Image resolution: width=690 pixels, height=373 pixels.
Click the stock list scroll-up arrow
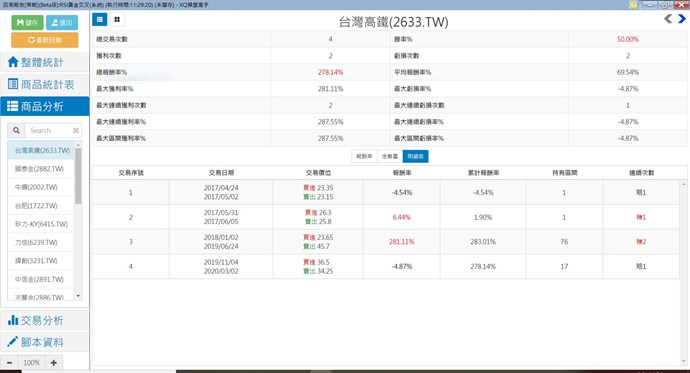click(78, 145)
